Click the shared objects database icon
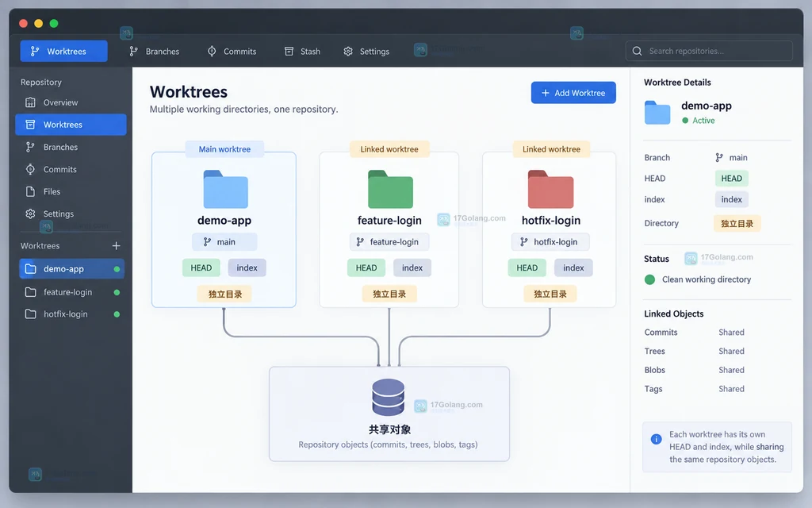Image resolution: width=812 pixels, height=508 pixels. [388, 397]
